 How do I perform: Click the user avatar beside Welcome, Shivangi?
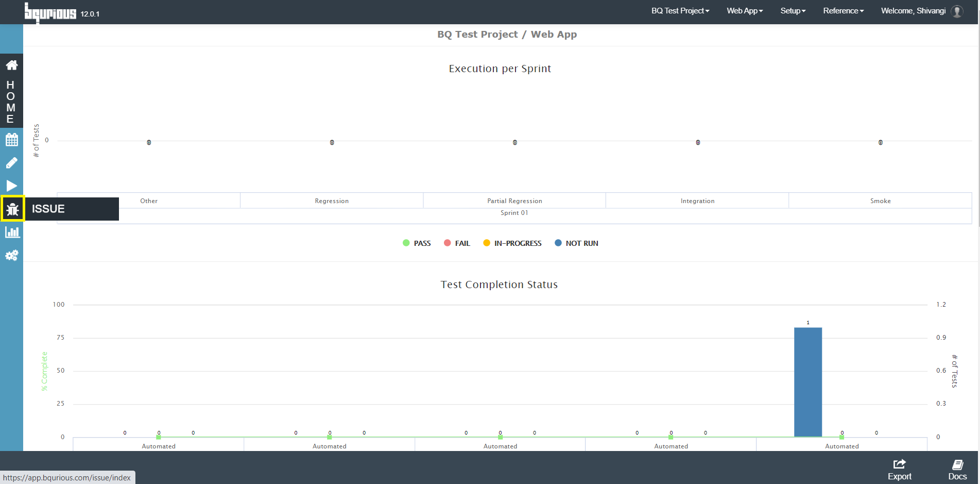(957, 11)
